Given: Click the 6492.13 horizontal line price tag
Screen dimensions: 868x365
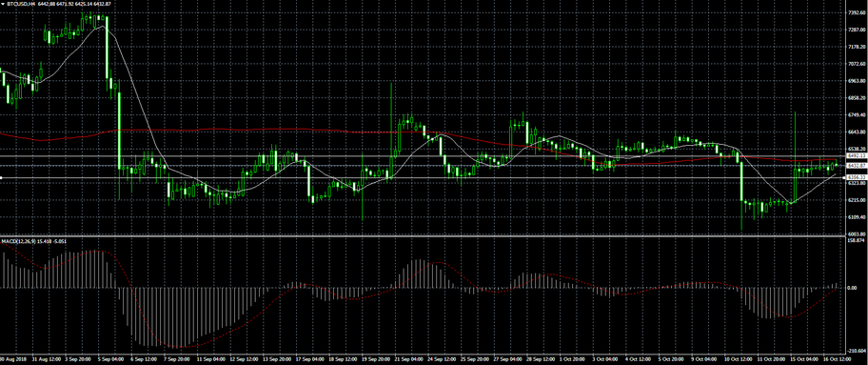Looking at the screenshot, I should click(857, 156).
